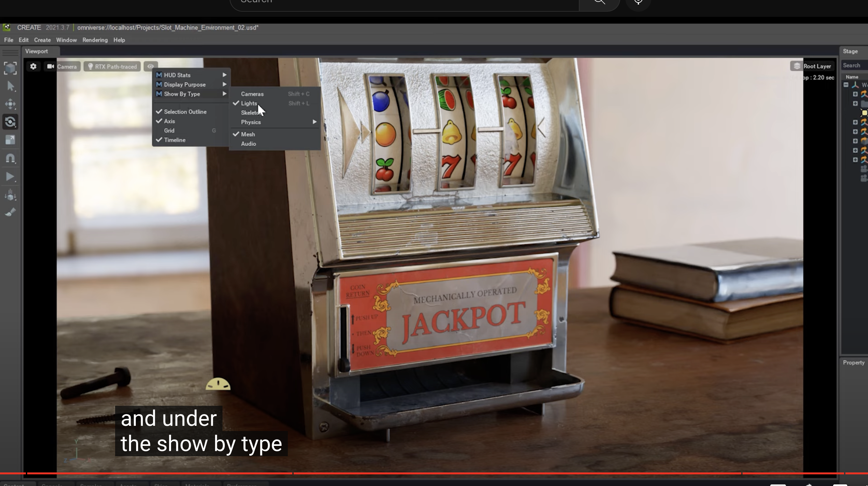Open viewport settings gear icon
Screen dimensions: 868x486
(x=33, y=66)
